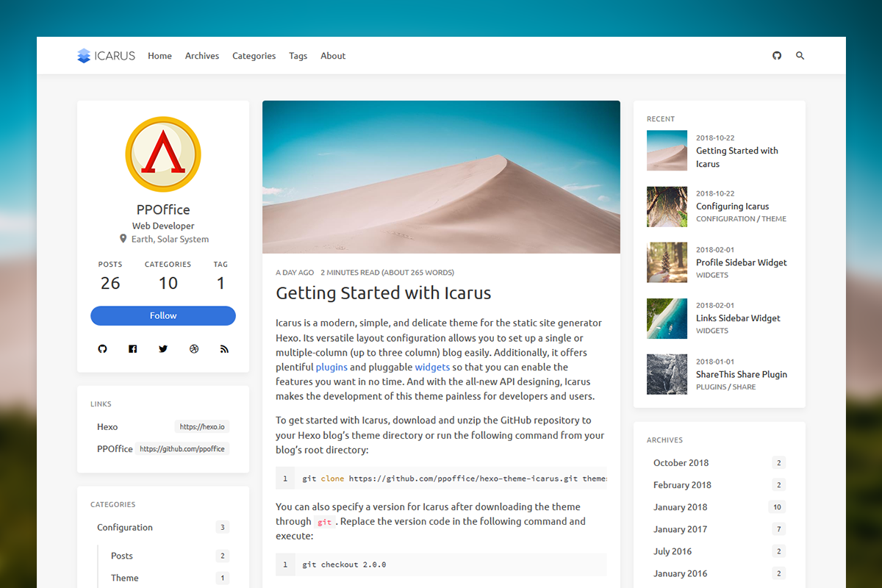Open the 'Getting Started with Icarus' post title

pos(383,293)
